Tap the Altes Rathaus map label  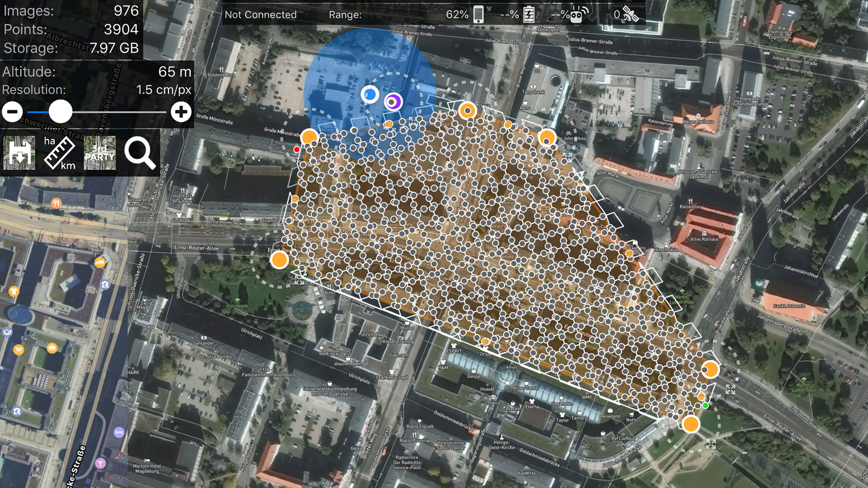point(704,239)
